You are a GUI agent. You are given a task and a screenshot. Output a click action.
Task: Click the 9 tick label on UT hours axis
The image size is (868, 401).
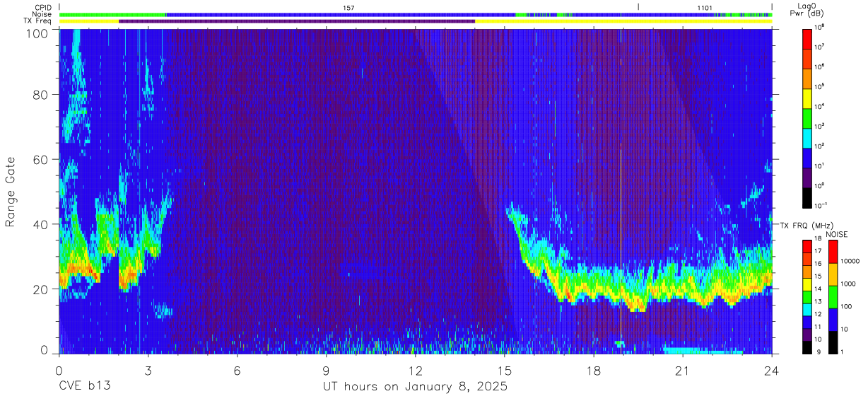click(x=326, y=370)
